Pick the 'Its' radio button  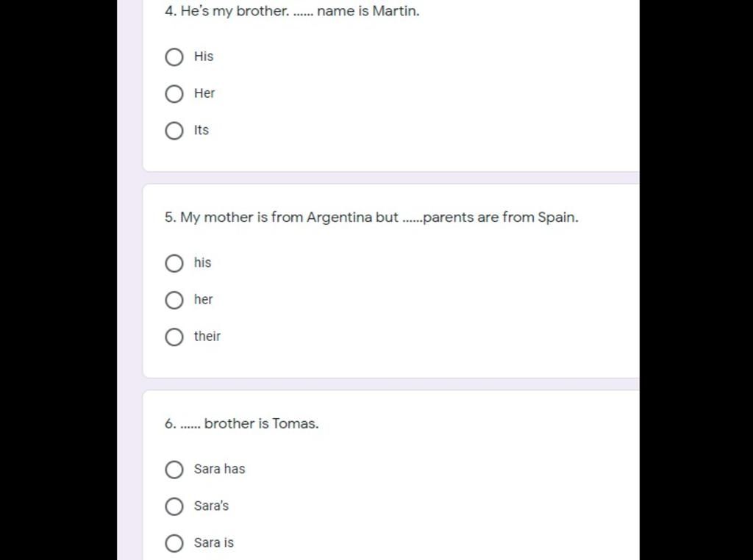pos(174,131)
